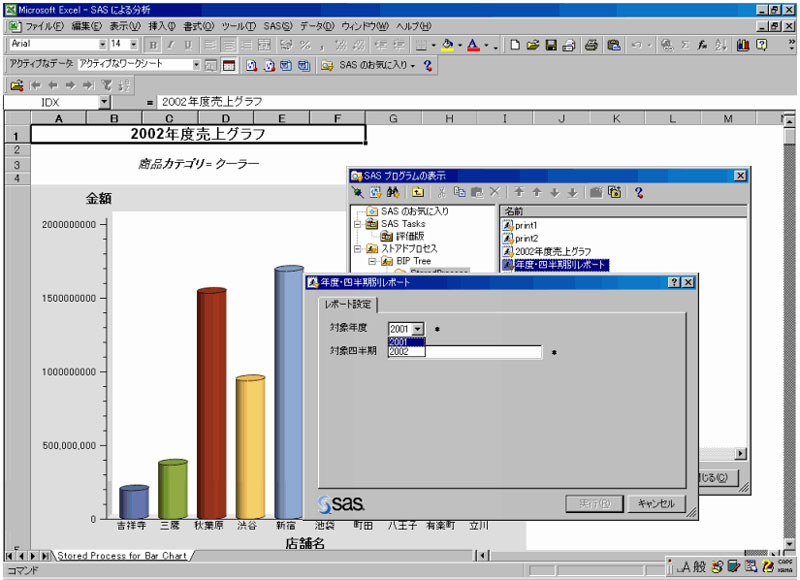Open the Chart Wizard icon
Viewport: 800px width, 580px height.
743,45
